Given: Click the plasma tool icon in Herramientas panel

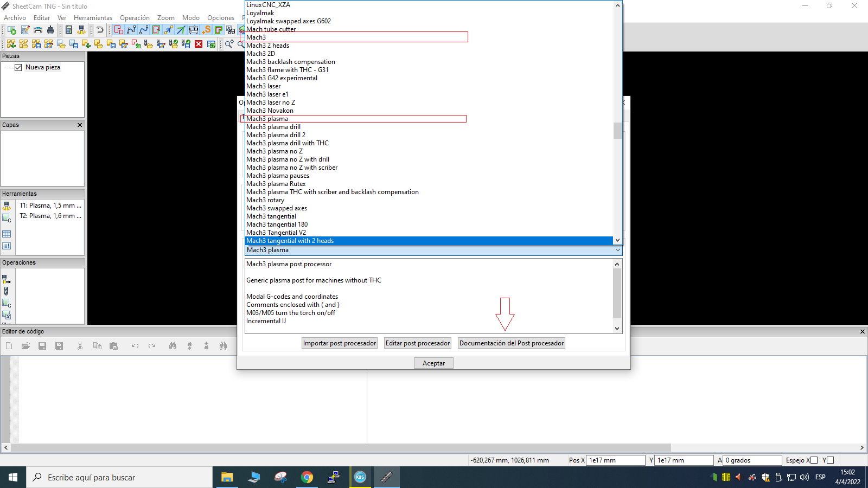Looking at the screenshot, I should click(x=7, y=206).
